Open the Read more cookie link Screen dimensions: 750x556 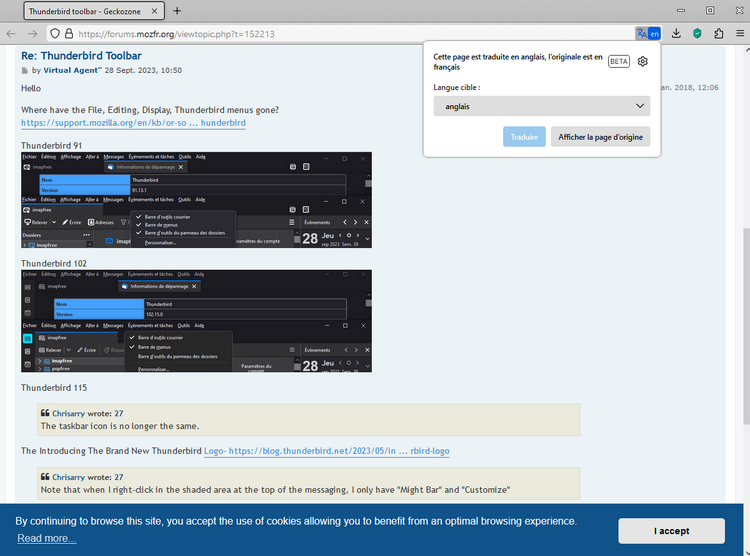coord(46,538)
